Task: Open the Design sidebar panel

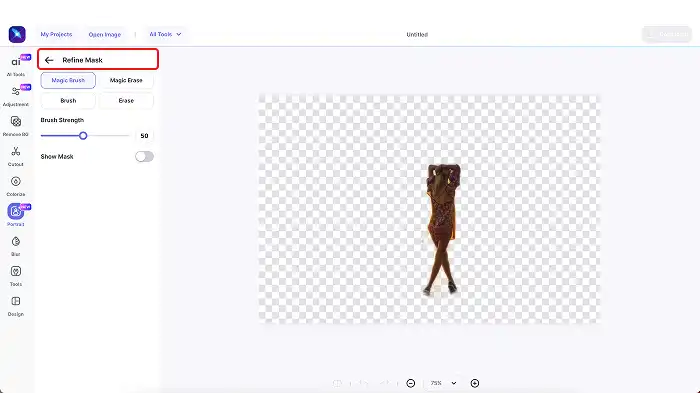Action: pos(16,306)
